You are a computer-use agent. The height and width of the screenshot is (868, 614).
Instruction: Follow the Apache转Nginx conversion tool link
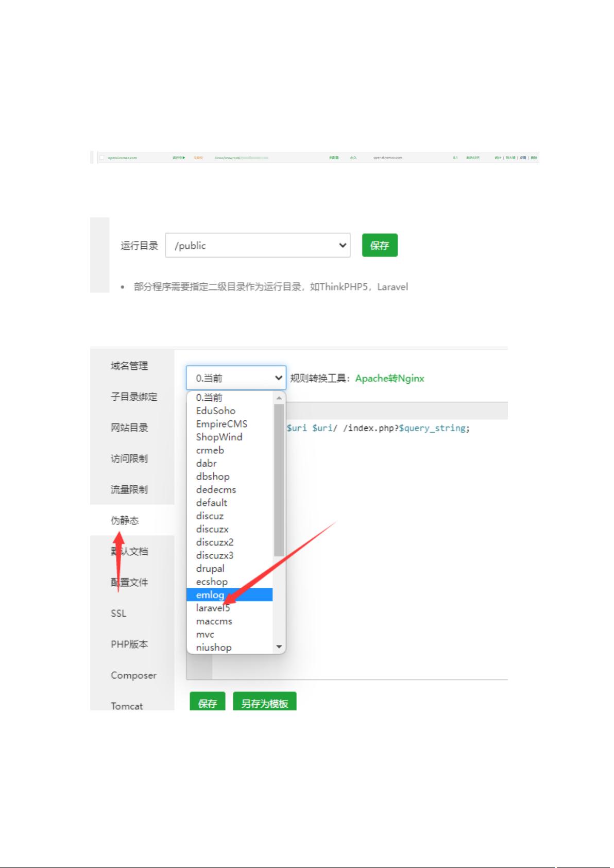coord(390,378)
